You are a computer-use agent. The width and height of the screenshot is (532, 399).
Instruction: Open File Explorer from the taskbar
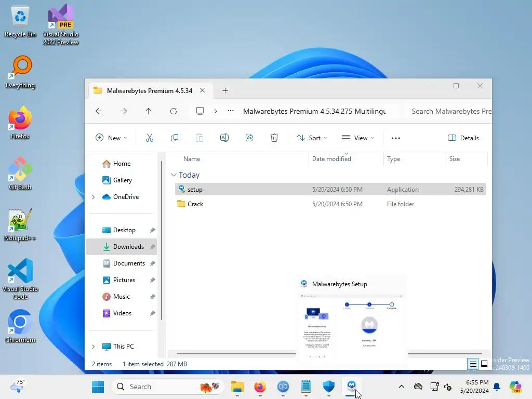click(x=237, y=387)
